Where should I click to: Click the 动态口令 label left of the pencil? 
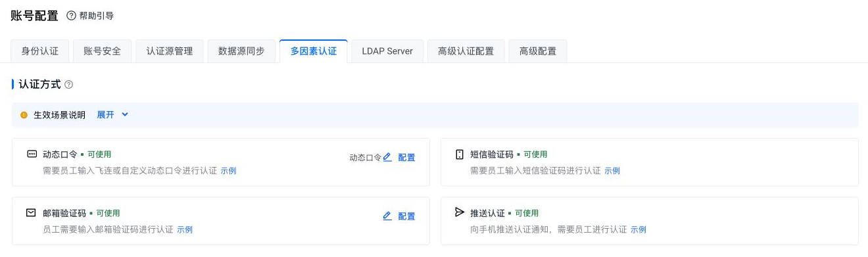click(365, 158)
